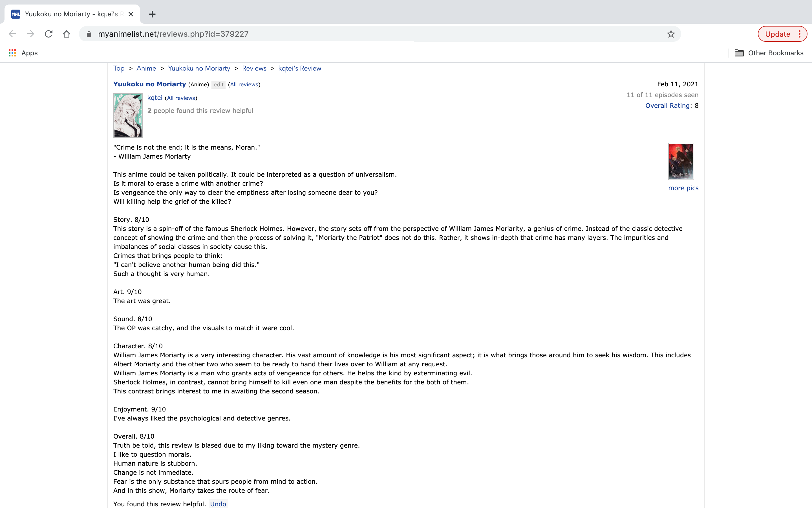Open the bold Yuukoku no Moriarty title link
812x508 pixels.
tap(150, 84)
